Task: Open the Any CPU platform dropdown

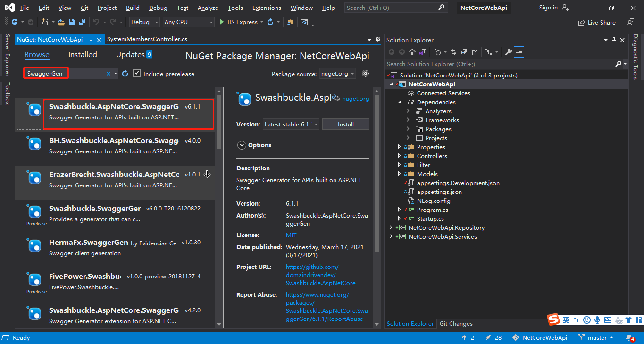Action: pyautogui.click(x=189, y=22)
